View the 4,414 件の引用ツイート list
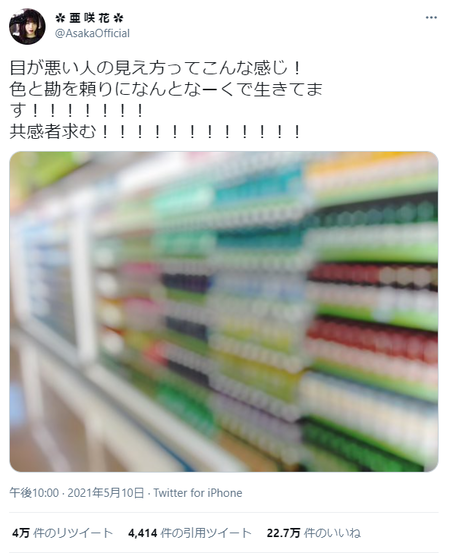The height and width of the screenshot is (553, 450). 190,533
